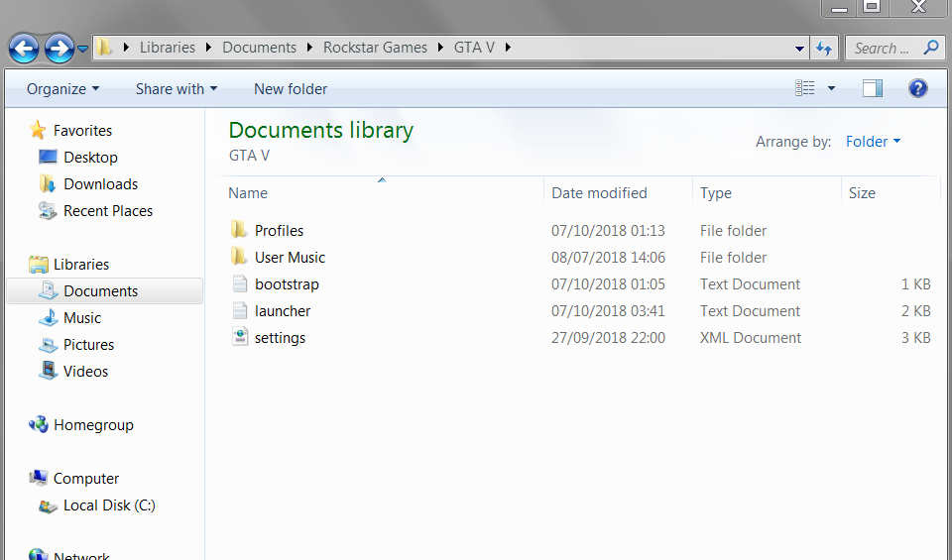Refresh the folder view

click(x=824, y=48)
